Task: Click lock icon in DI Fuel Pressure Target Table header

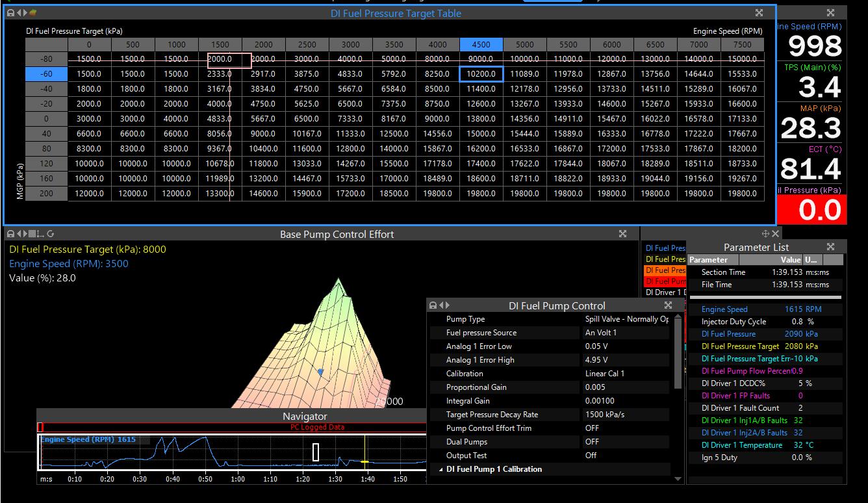Action: 10,13
